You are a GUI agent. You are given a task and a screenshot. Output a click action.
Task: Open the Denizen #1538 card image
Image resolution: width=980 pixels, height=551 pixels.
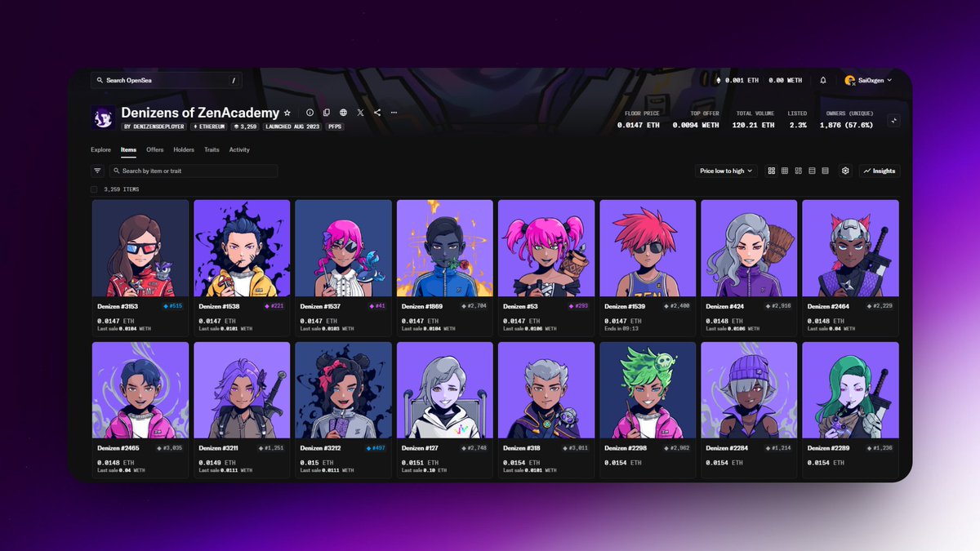242,248
